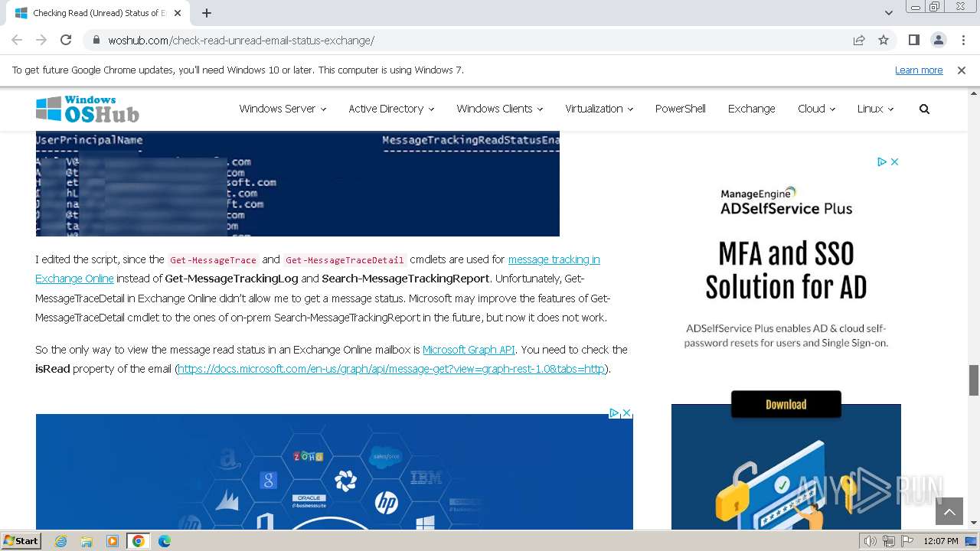Click the scrollbar down arrow

click(x=974, y=523)
